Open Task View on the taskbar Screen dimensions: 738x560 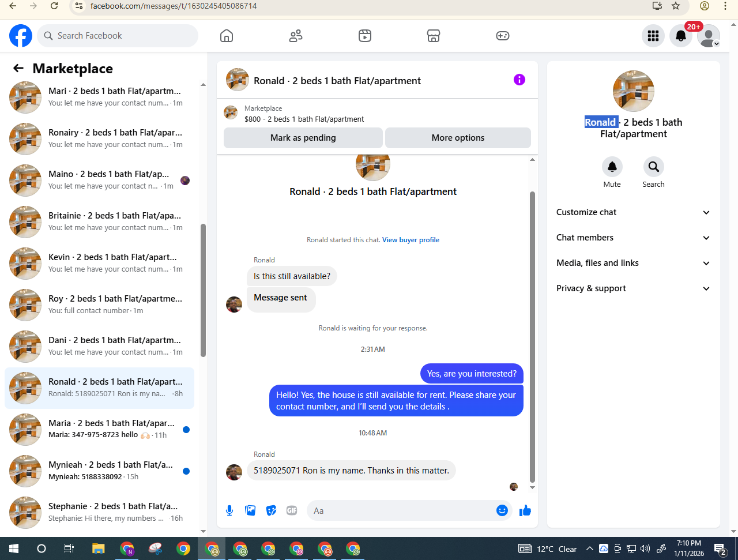coord(69,548)
